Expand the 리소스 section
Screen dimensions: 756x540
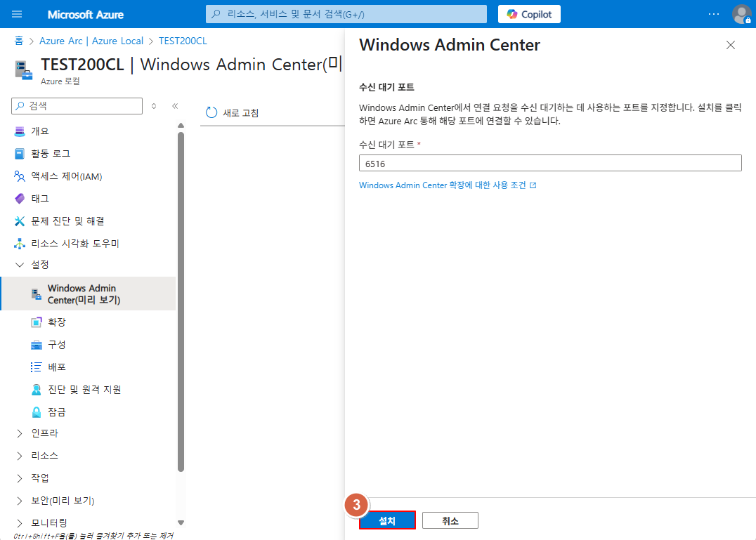click(19, 456)
